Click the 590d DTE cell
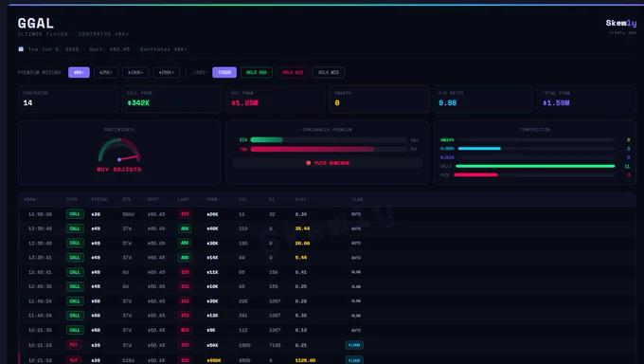644x364 pixels. tap(128, 214)
